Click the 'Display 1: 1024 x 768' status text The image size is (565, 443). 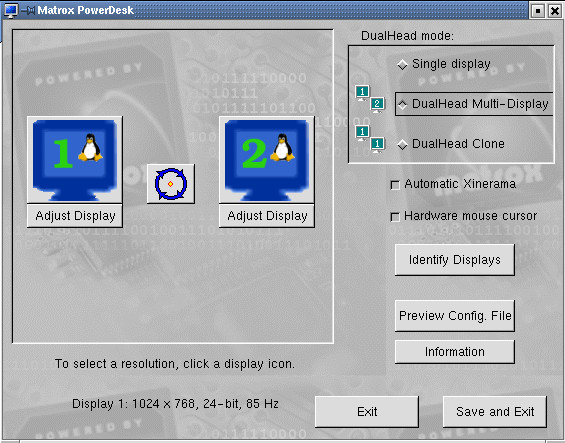click(175, 404)
